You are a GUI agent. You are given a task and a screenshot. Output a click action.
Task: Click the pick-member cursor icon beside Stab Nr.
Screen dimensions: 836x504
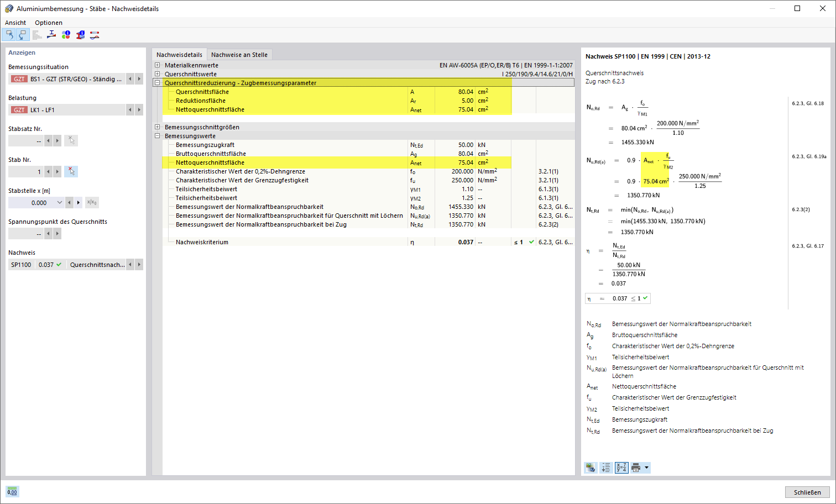pos(71,172)
